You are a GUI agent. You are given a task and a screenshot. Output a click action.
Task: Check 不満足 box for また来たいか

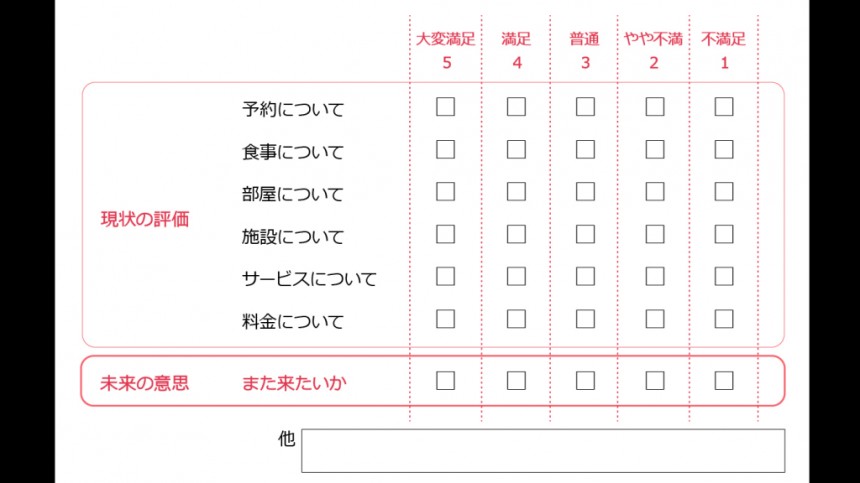tap(724, 380)
